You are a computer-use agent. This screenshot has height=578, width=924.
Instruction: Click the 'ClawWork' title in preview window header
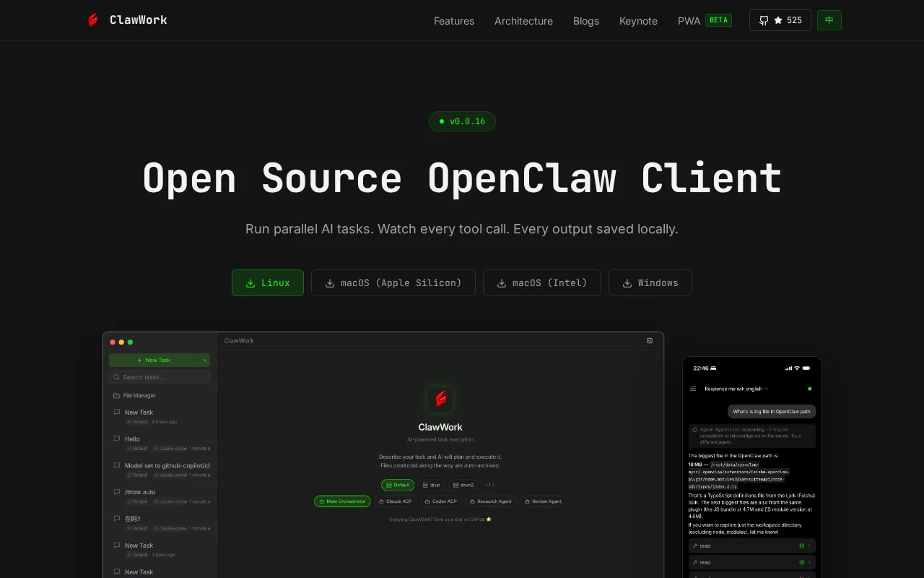point(239,341)
